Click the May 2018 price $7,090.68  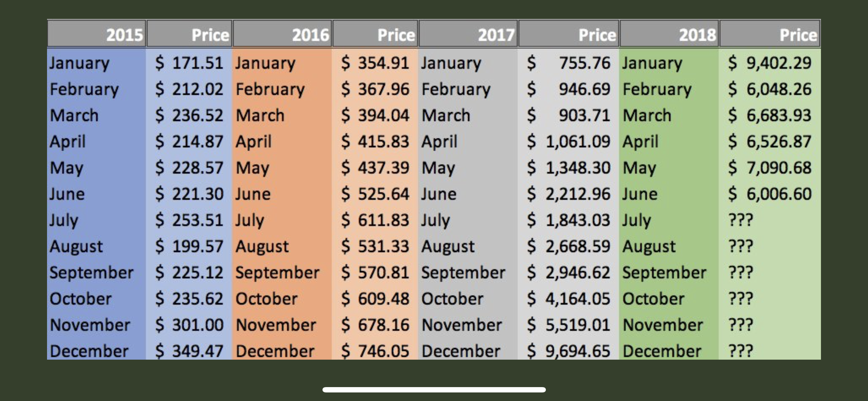point(770,168)
